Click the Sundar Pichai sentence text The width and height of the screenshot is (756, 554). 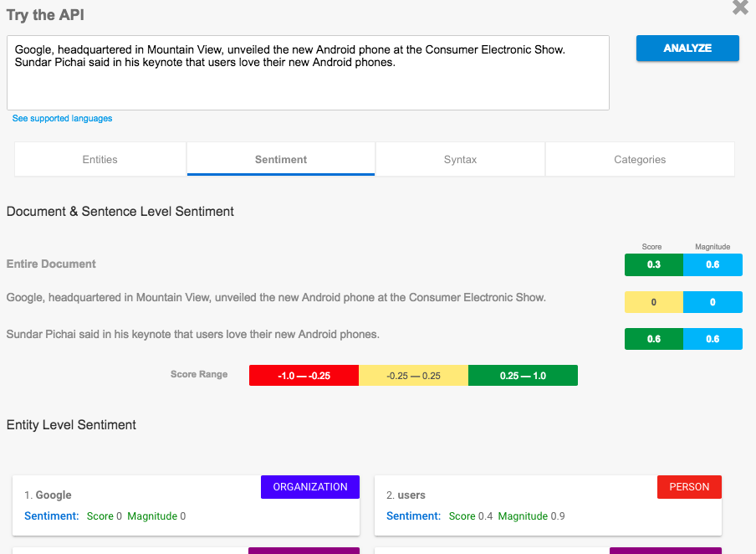193,335
